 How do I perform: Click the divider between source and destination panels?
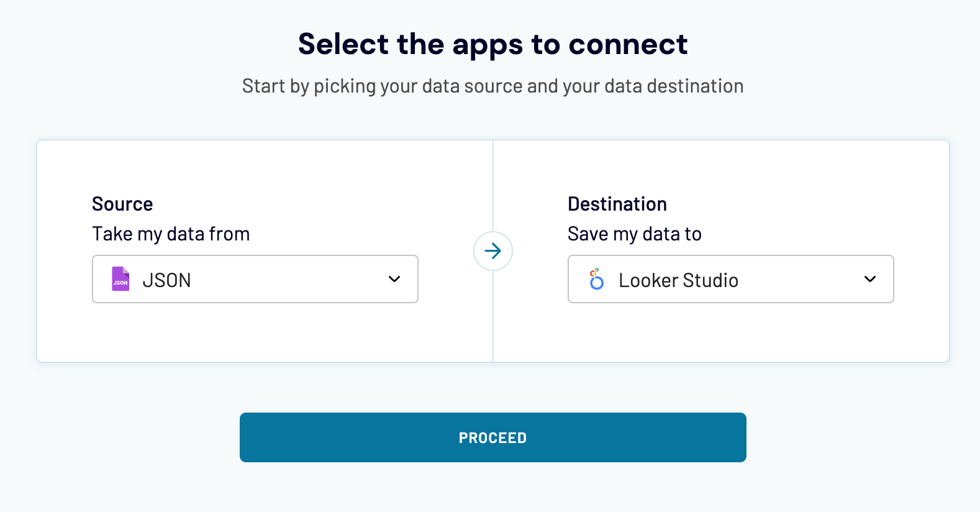[x=493, y=180]
